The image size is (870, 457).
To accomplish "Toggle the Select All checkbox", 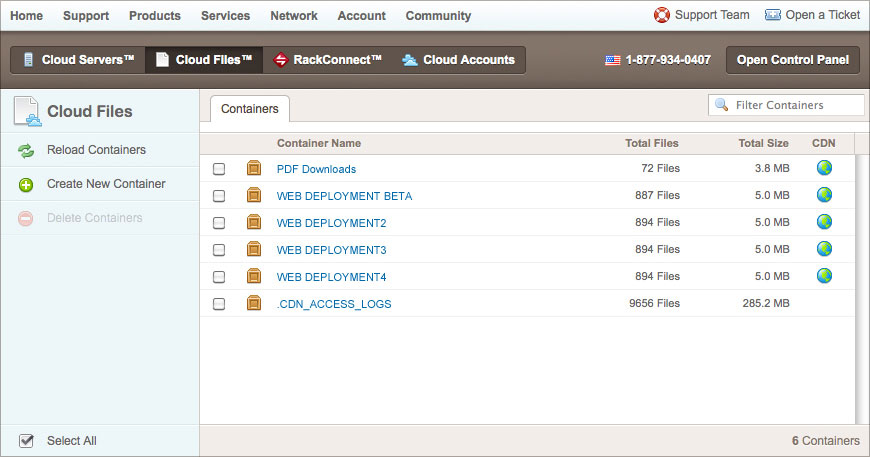I will (26, 440).
